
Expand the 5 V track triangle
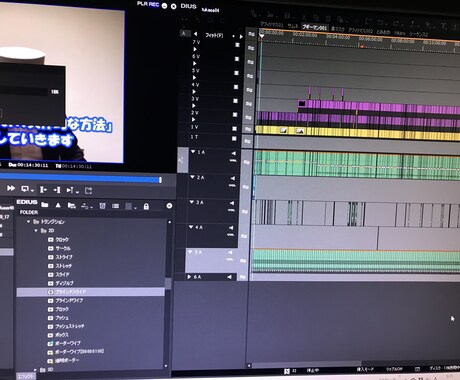point(194,78)
